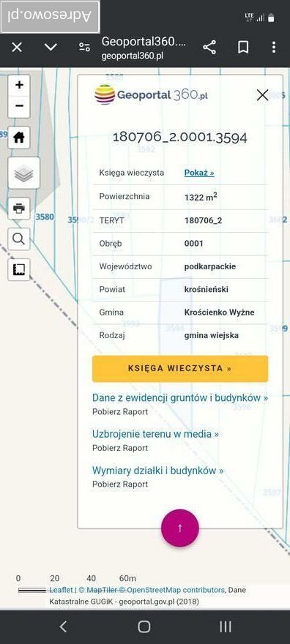
Task: Tap the Android home button
Action: [144, 626]
